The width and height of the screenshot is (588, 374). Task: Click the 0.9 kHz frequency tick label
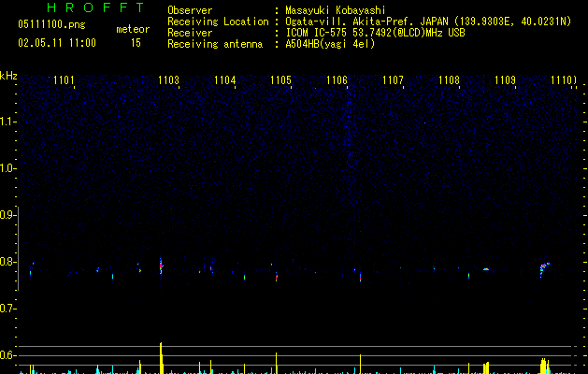pyautogui.click(x=7, y=215)
